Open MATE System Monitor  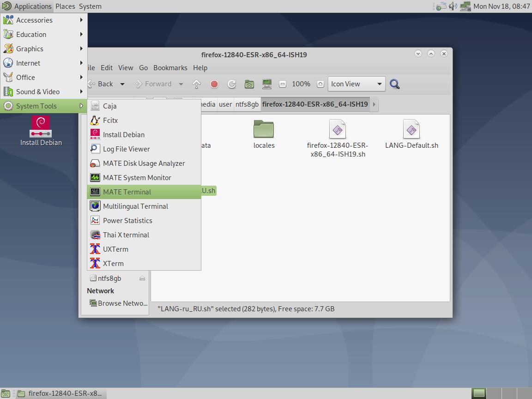[x=144, y=177]
